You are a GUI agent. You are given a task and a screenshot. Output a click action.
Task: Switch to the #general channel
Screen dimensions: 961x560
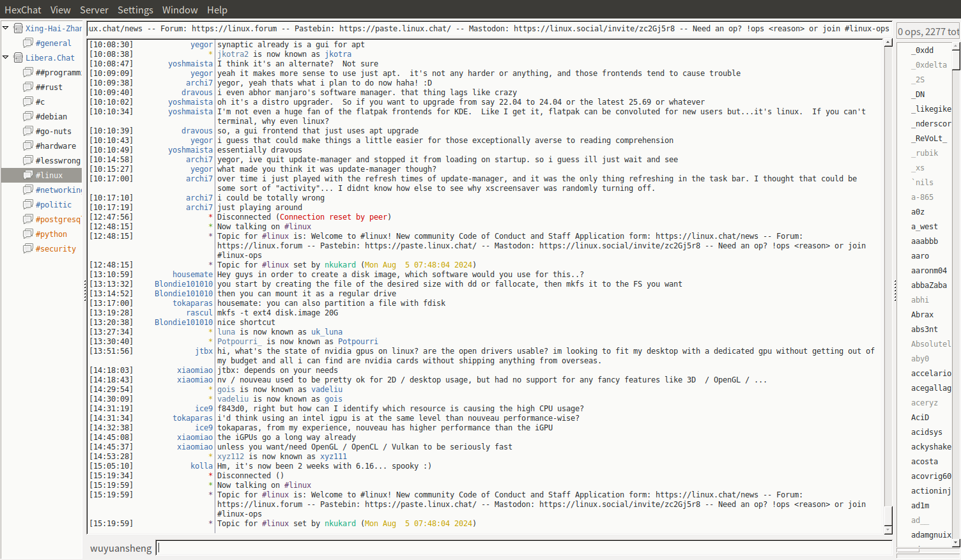point(54,43)
